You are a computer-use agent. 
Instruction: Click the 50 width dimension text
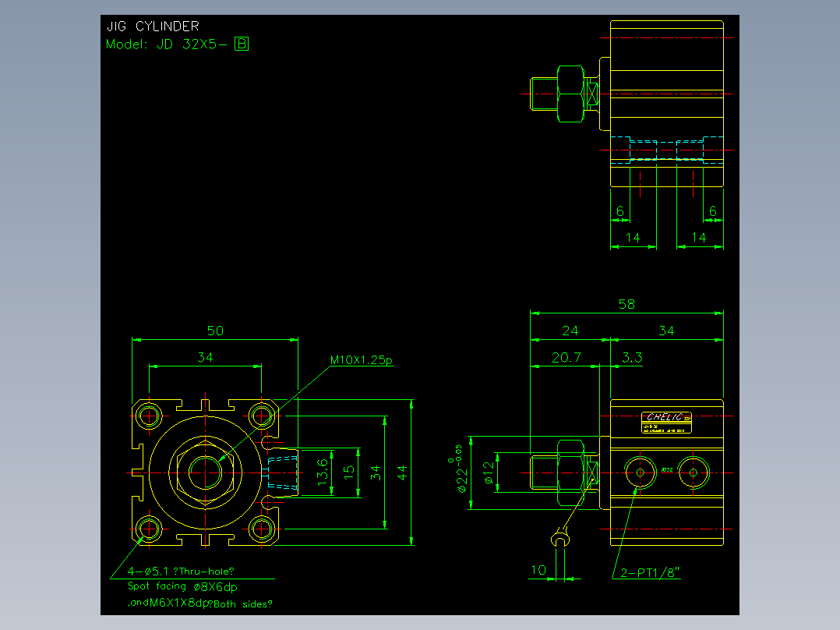coord(215,331)
